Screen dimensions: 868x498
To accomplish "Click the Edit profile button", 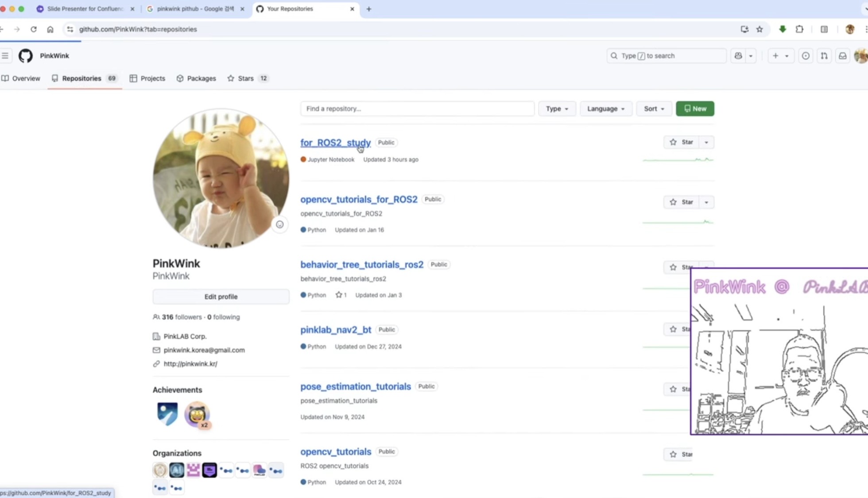I will click(x=221, y=297).
